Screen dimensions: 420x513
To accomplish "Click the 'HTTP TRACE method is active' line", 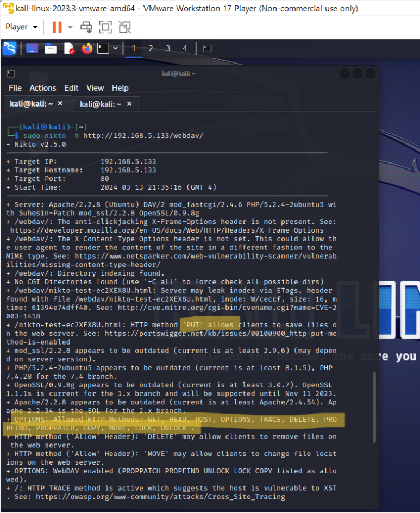I will [x=171, y=492].
